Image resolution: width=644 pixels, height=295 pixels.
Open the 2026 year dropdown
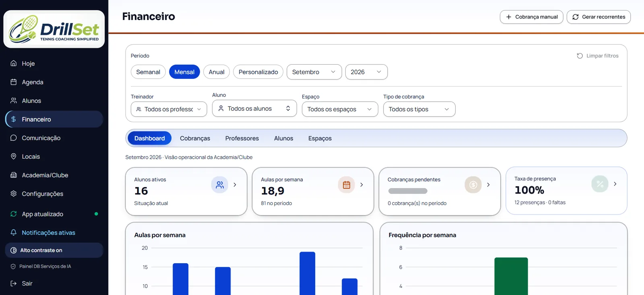click(367, 72)
